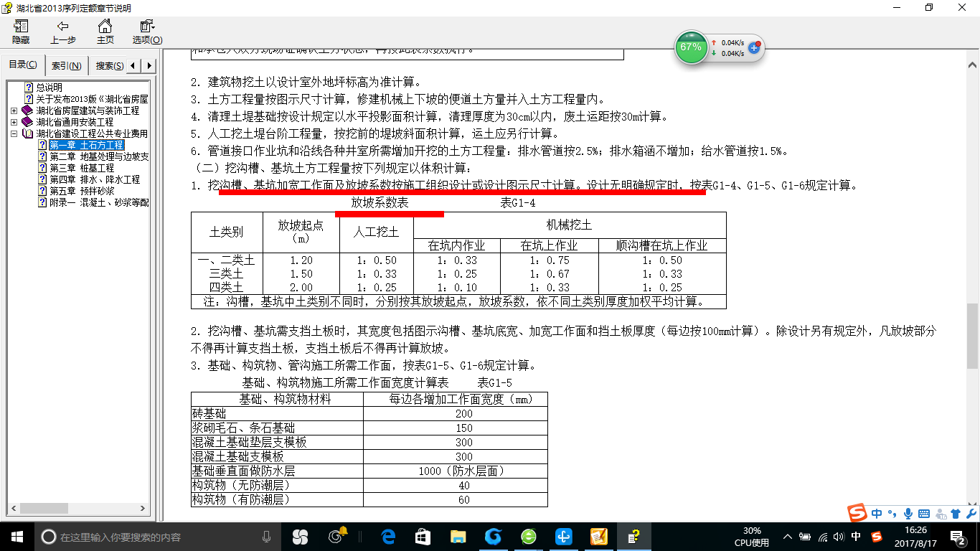Open the Windows Store taskbar icon

click(x=423, y=537)
